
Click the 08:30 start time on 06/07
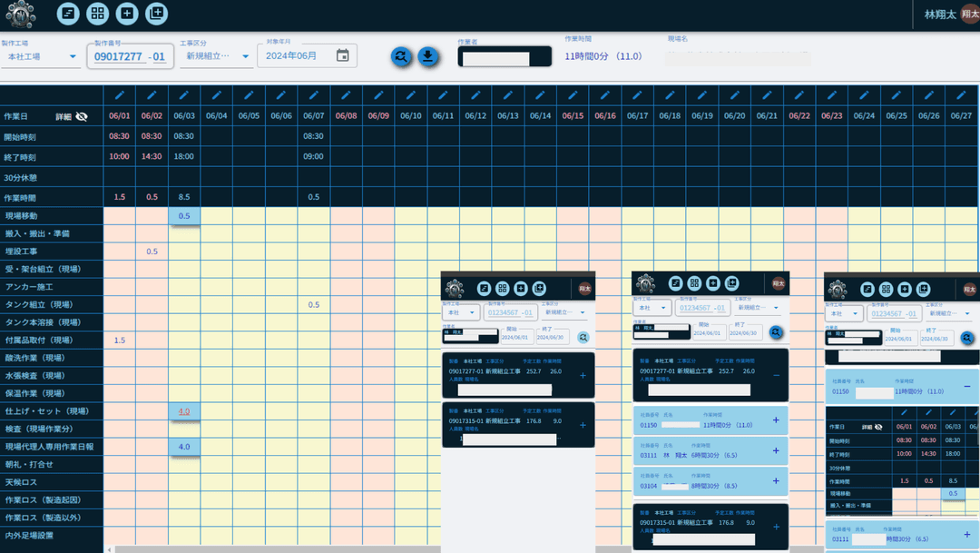coord(314,135)
